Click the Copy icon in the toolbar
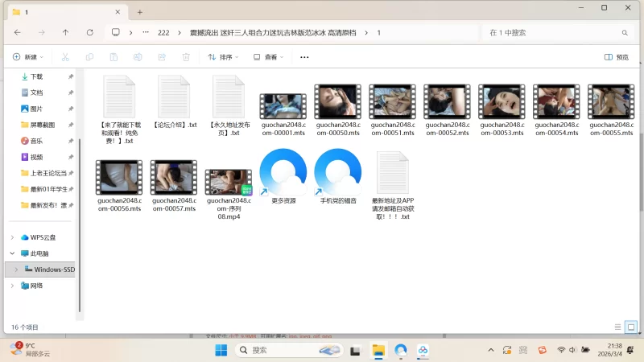Viewport: 644px width, 362px height. [89, 57]
